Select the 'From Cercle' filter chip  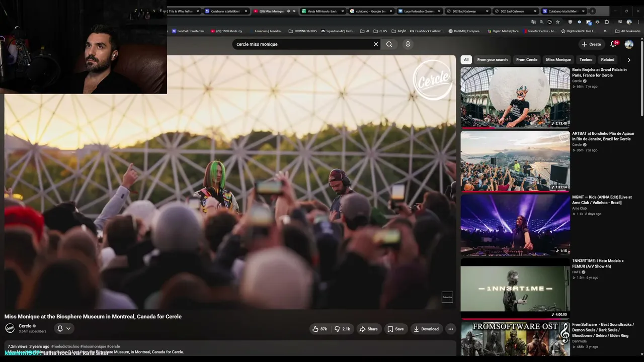click(x=527, y=60)
